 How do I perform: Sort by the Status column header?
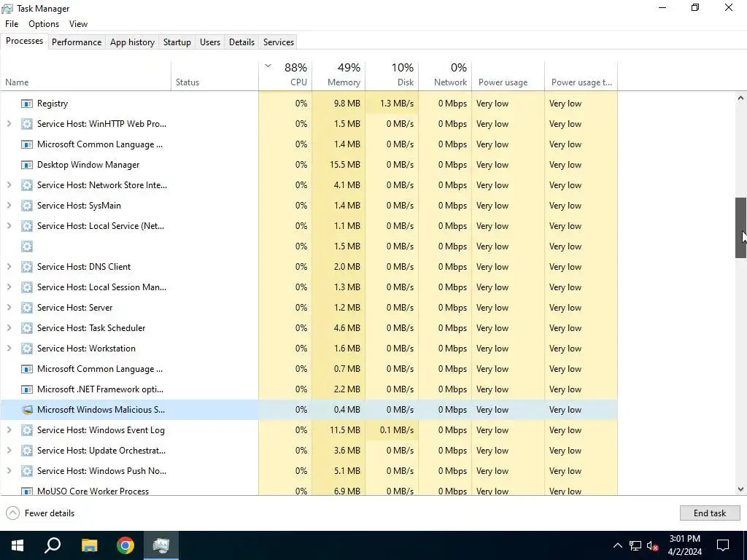tap(215, 75)
